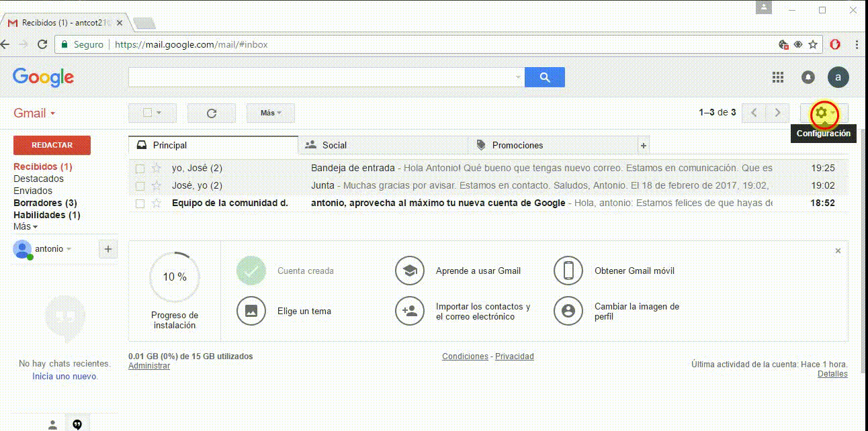Open the Más actions dropdown in toolbar

[271, 113]
